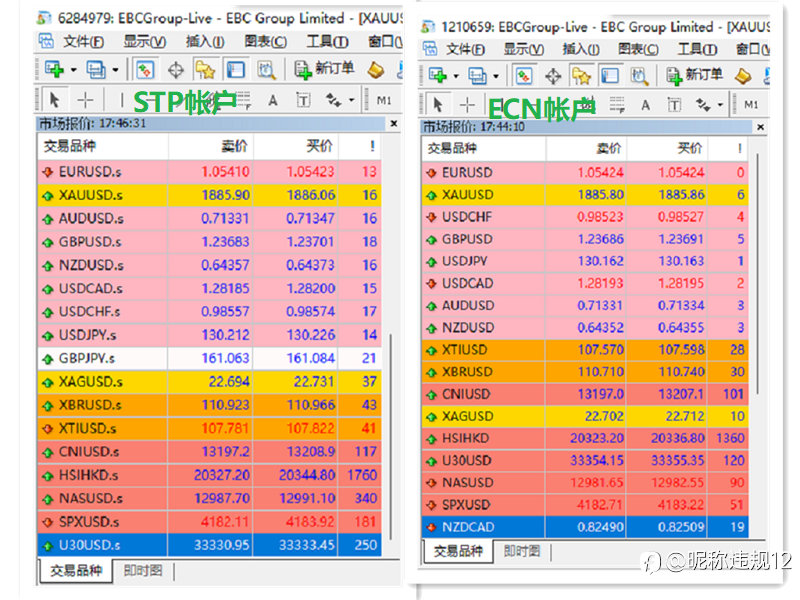The height and width of the screenshot is (600, 800).
Task: Toggle Data Window crosshair icon in ECN toolbar
Action: click(x=553, y=77)
